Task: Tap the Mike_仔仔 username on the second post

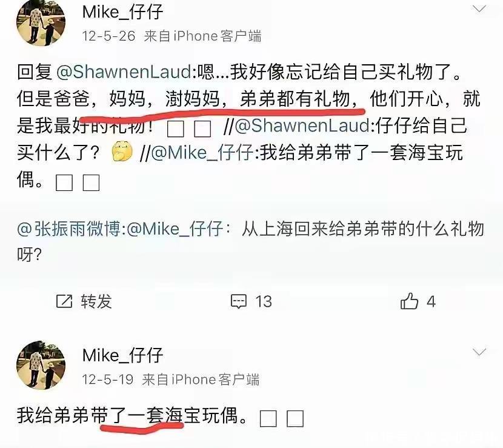Action: point(123,355)
